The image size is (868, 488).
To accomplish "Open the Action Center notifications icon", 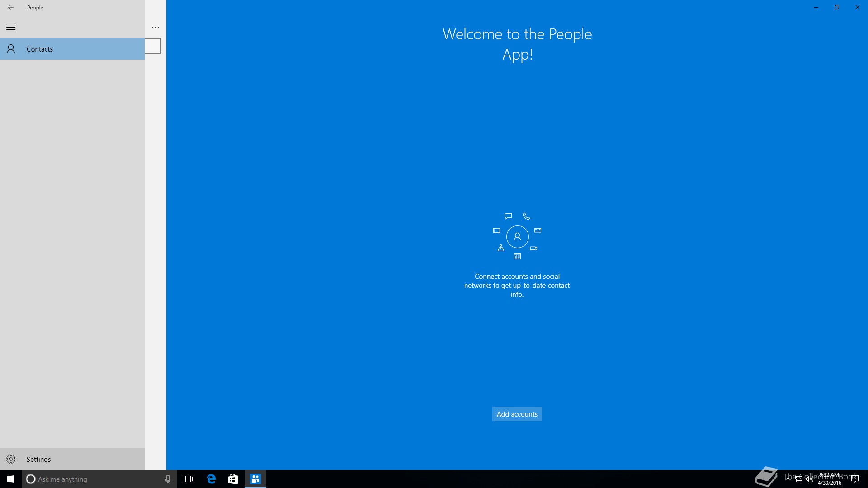I will (854, 479).
